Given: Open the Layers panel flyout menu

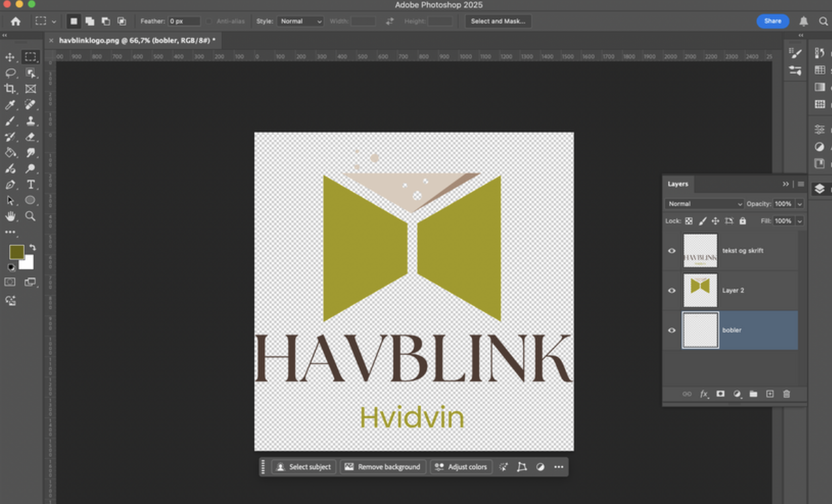Looking at the screenshot, I should pos(801,184).
